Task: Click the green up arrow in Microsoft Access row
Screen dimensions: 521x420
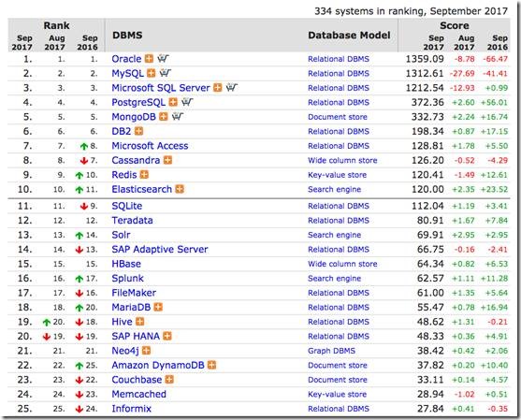Action: (x=84, y=146)
